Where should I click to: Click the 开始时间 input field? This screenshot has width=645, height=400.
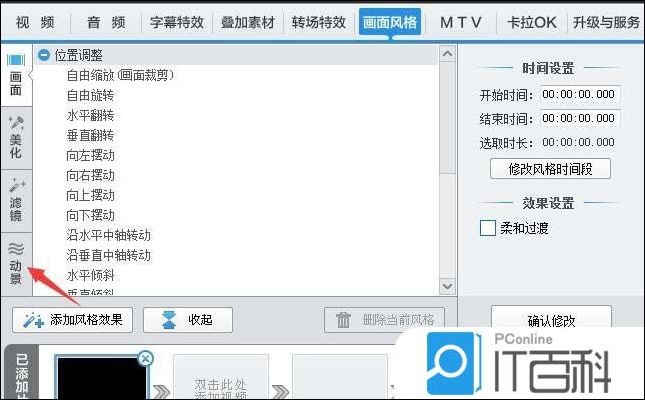[x=580, y=95]
